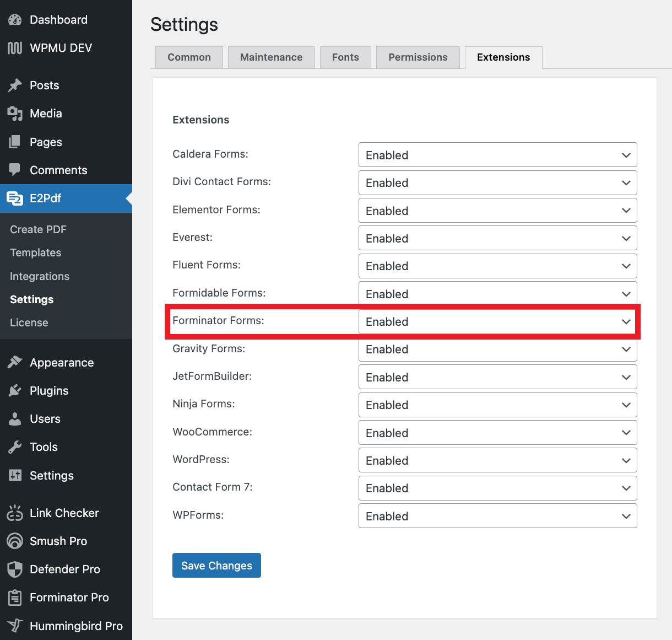Screen dimensions: 672x640
Task: Switch to the Common tab
Action: pyautogui.click(x=189, y=57)
